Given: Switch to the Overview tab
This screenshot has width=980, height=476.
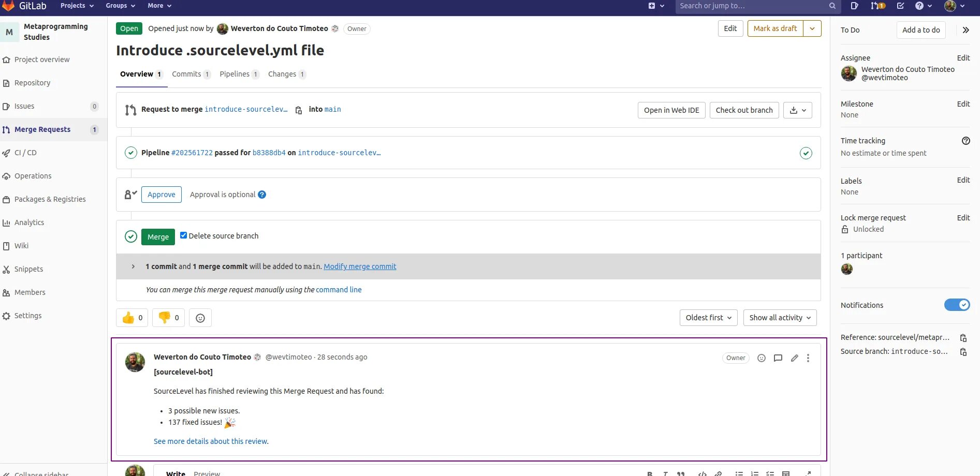Looking at the screenshot, I should click(x=141, y=74).
